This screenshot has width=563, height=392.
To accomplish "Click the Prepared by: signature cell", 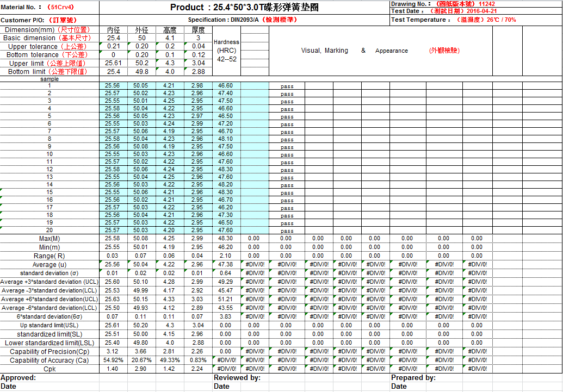I will pos(413,377).
